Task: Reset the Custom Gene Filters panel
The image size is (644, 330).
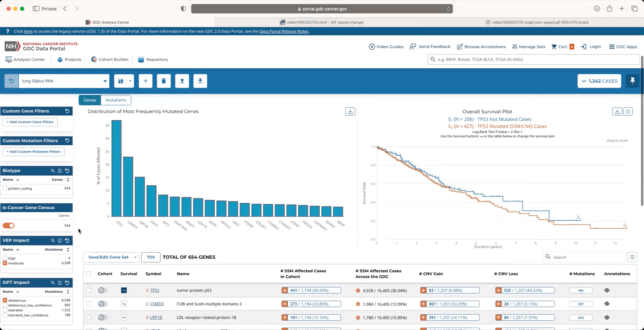Action: 67,111
